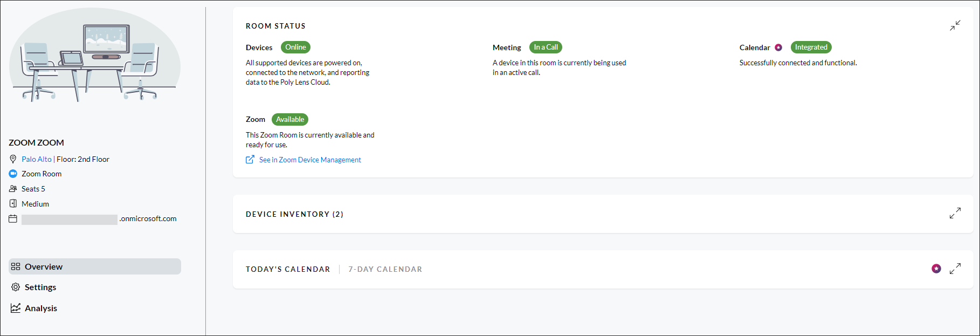
Task: Click the premium star icon next to Calendar
Action: tap(778, 47)
